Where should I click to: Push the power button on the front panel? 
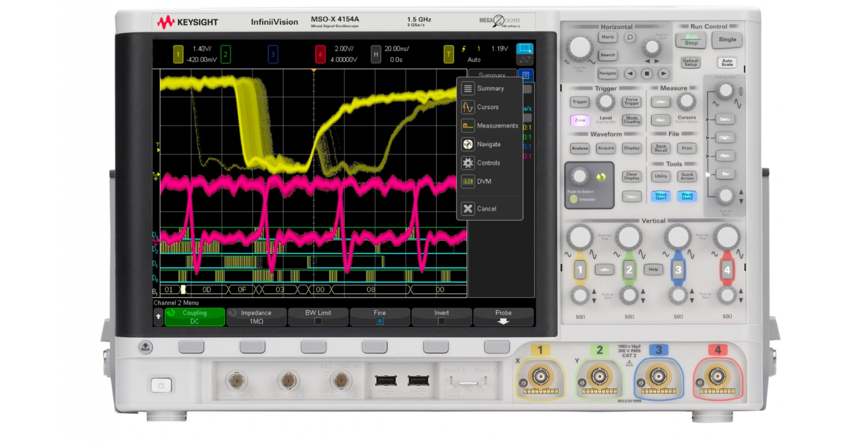pos(161,385)
